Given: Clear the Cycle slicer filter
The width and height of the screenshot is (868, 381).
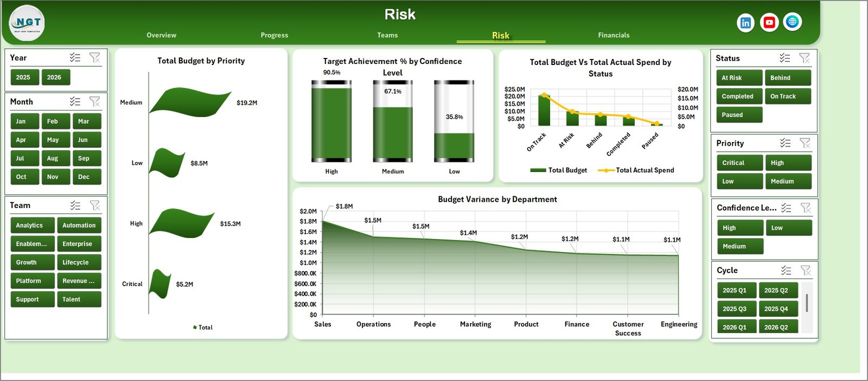Looking at the screenshot, I should (x=806, y=270).
